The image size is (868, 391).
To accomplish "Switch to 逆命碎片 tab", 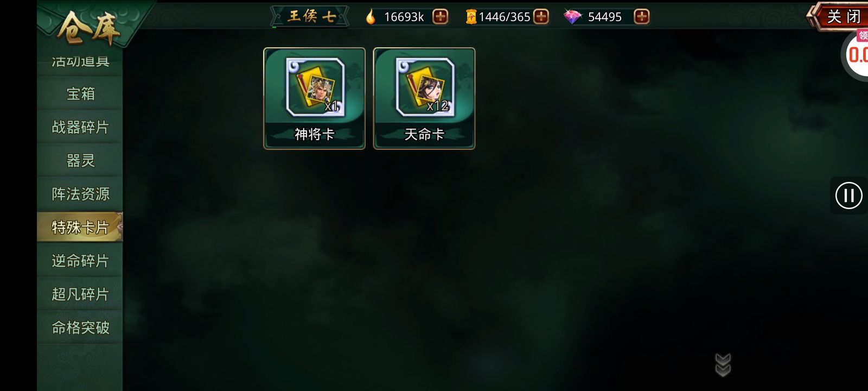I will click(80, 261).
